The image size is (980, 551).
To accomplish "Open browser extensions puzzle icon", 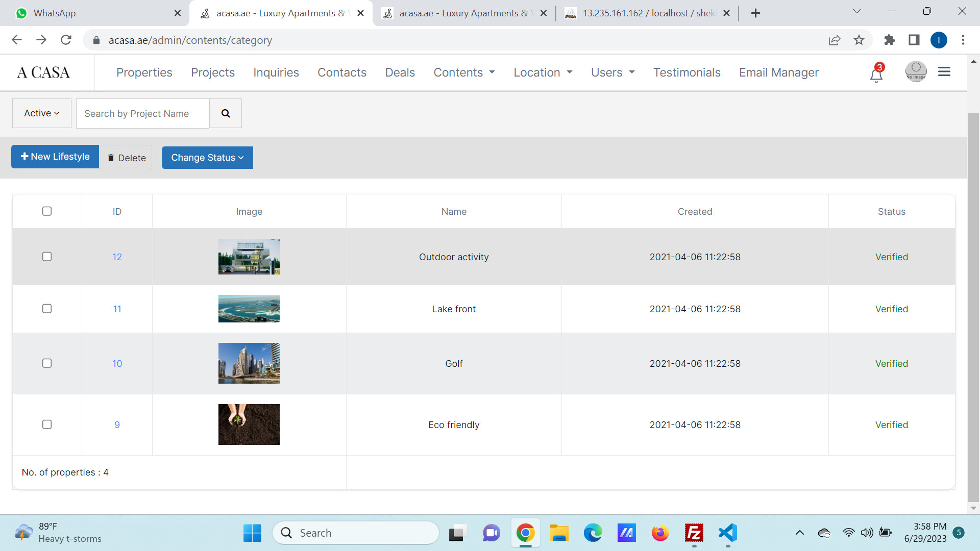I will [889, 40].
